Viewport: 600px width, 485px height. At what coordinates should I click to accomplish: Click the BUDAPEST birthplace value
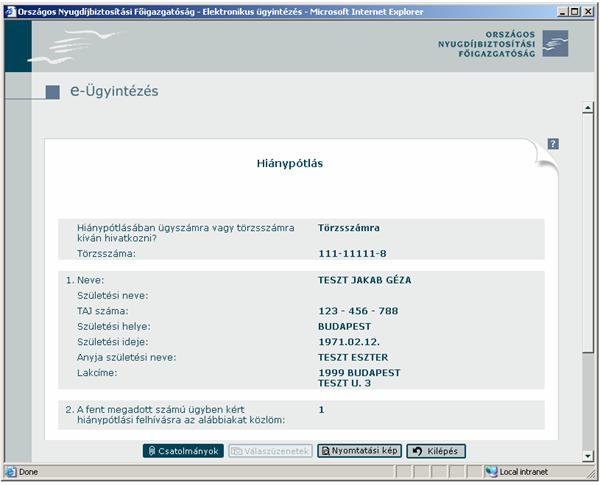click(344, 327)
